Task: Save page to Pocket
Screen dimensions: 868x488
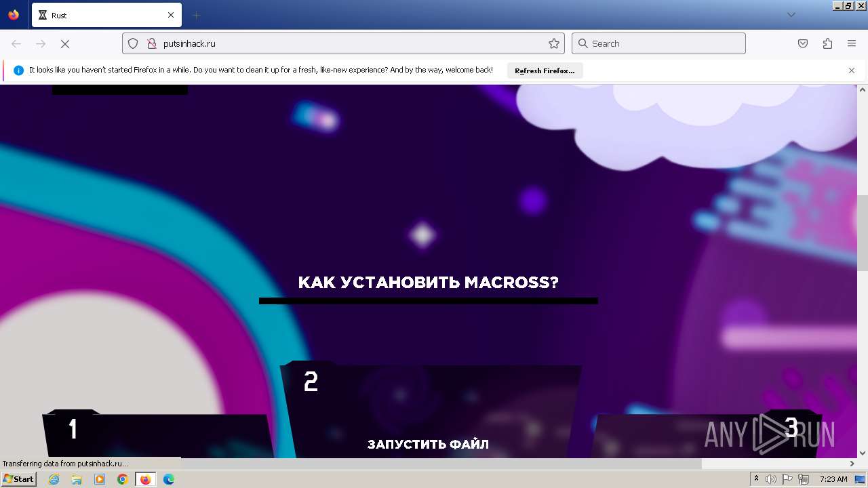Action: point(803,43)
